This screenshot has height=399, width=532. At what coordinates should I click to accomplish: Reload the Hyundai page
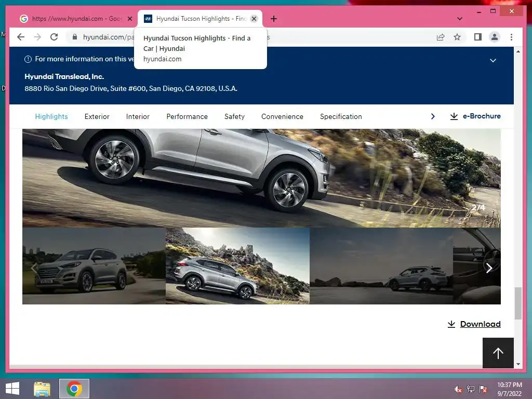coord(54,37)
